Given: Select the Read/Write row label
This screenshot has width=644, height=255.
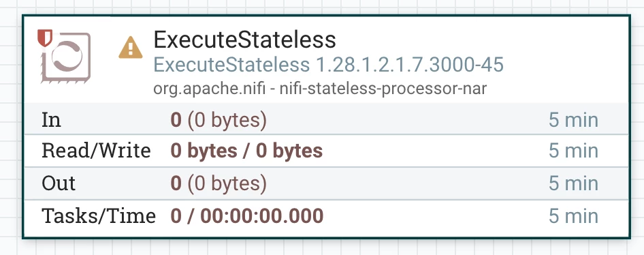Looking at the screenshot, I should [97, 151].
